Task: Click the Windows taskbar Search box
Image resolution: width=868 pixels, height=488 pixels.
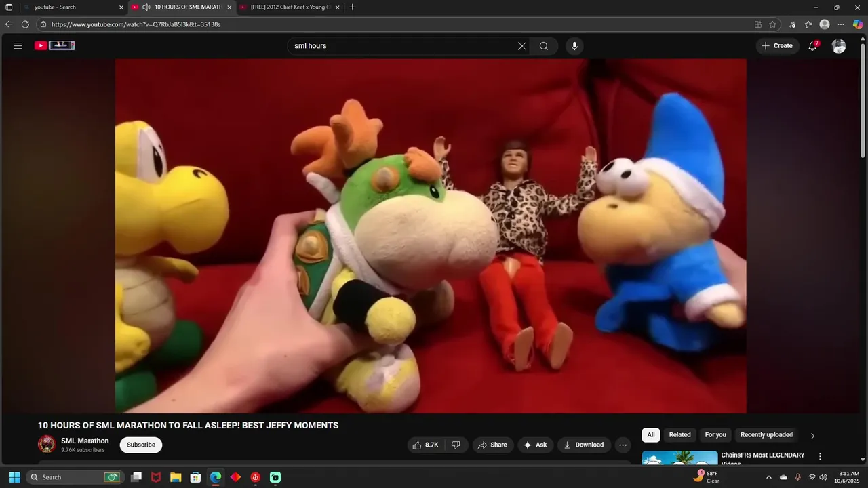Action: (x=75, y=477)
